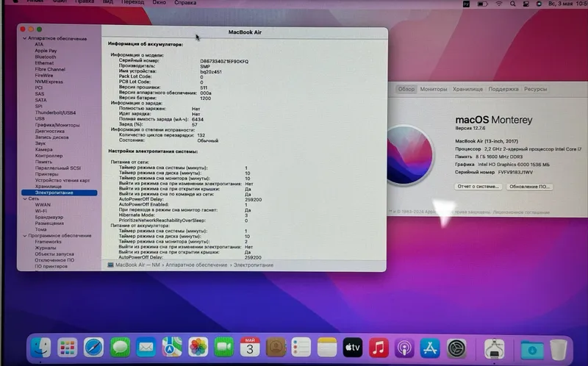Select Хранилище in System Information sidebar

tap(48, 187)
